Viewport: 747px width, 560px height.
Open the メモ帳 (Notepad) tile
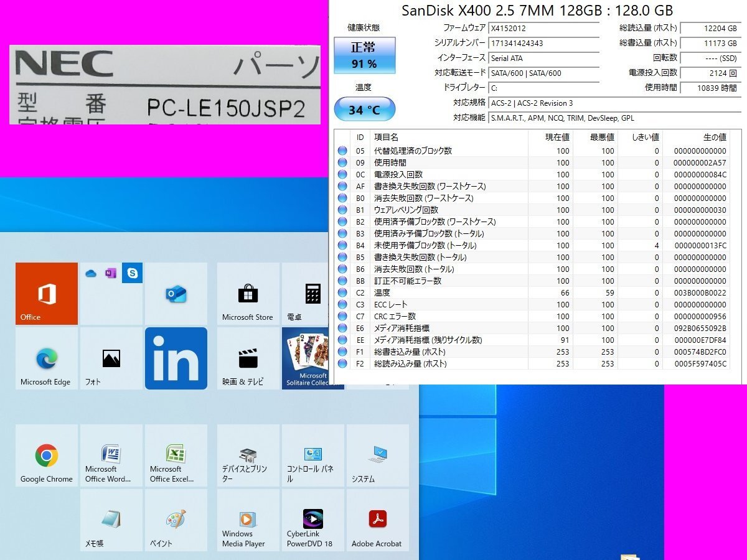coord(110,521)
